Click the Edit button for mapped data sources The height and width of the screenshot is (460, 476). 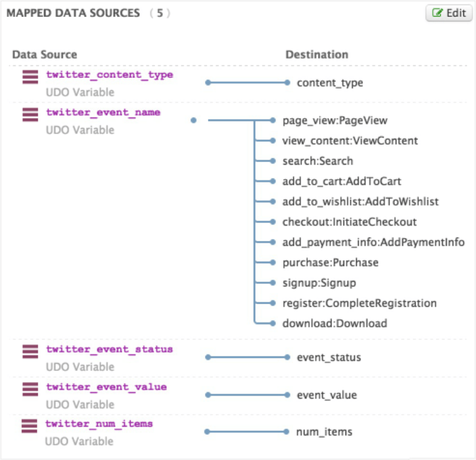[x=448, y=13]
